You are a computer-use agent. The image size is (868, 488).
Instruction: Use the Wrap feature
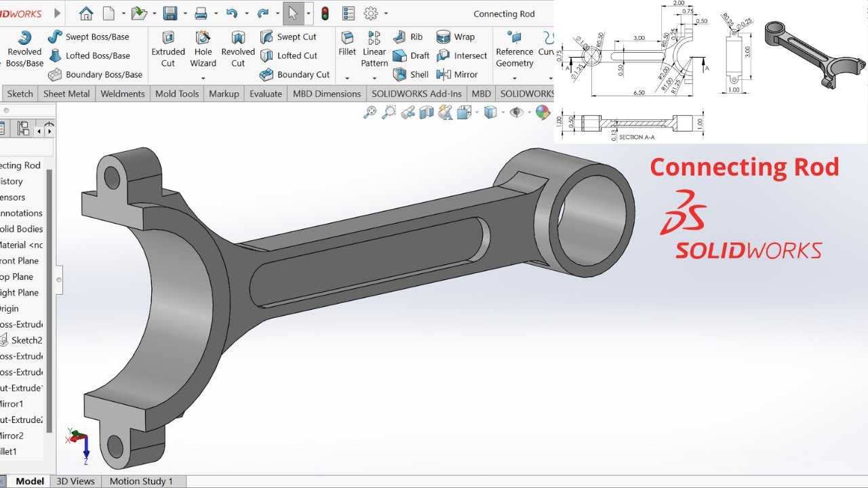click(x=456, y=37)
